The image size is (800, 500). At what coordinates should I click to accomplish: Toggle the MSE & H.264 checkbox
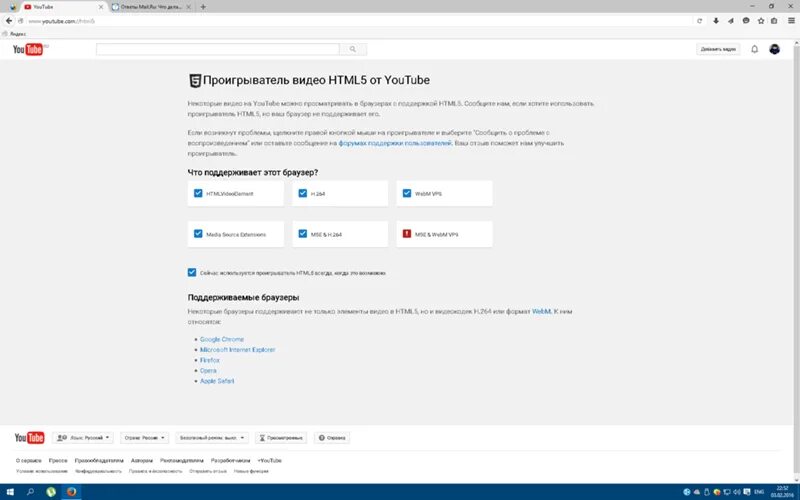tap(303, 234)
